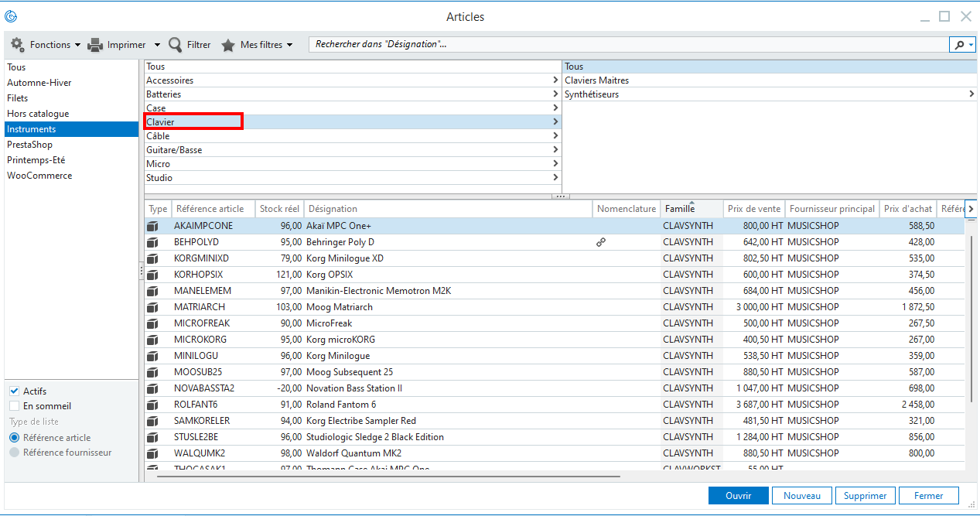
Task: Click article box icon for MINILOGU
Action: [152, 356]
